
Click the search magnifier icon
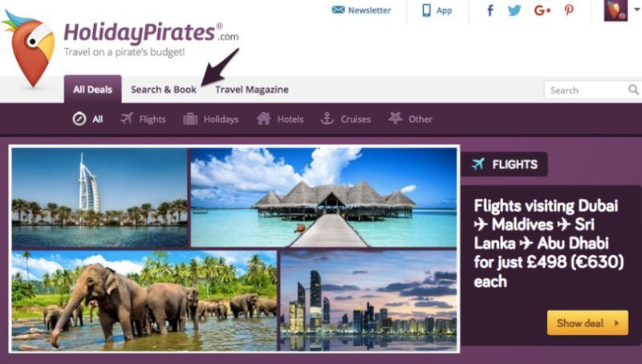(633, 90)
